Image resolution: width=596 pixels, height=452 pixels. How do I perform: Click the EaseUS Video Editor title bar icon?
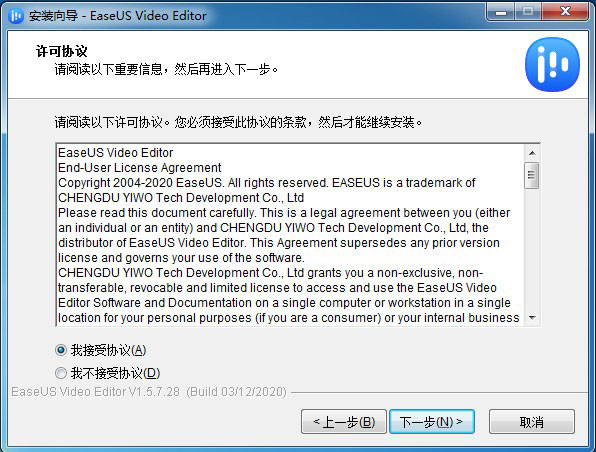point(16,16)
